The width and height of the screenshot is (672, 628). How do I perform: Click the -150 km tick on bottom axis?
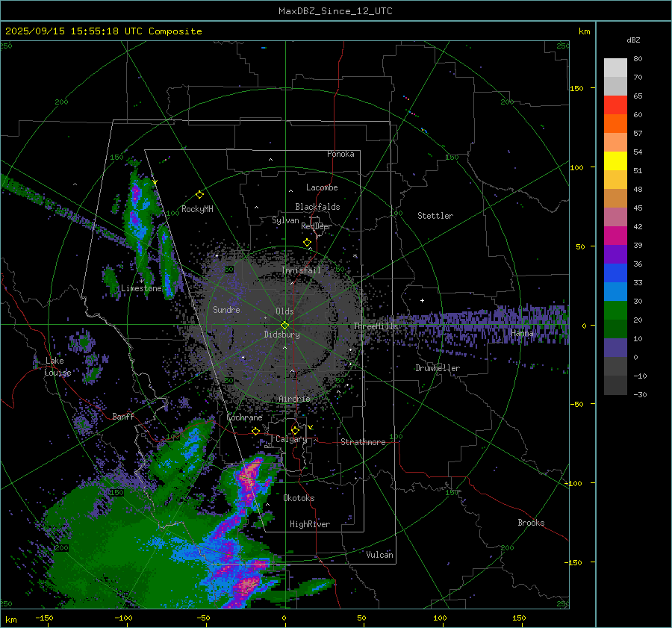point(44,618)
